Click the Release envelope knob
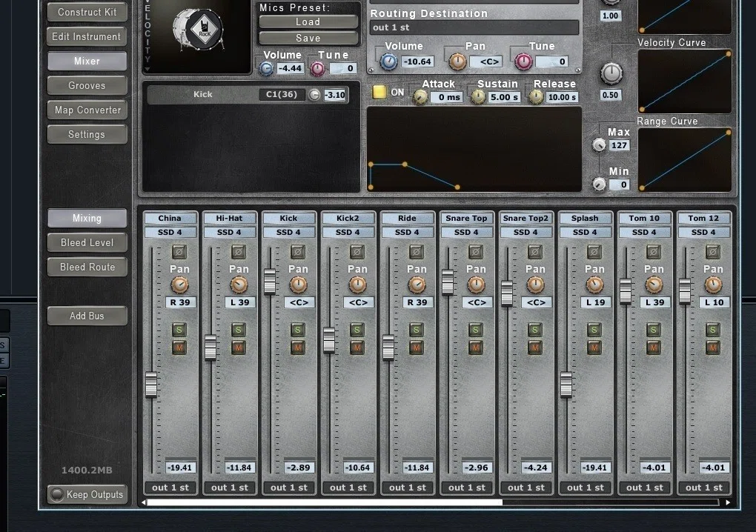 click(536, 97)
